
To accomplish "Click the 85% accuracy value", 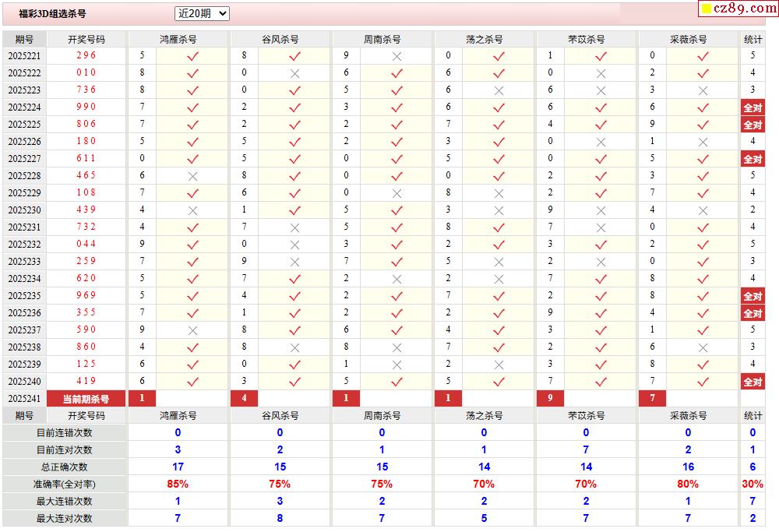I will pos(178,484).
